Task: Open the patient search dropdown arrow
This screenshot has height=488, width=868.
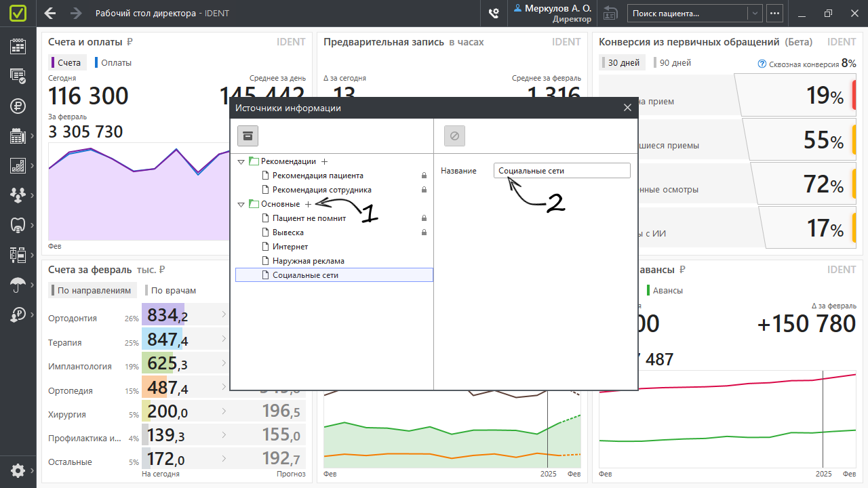Action: 755,13
